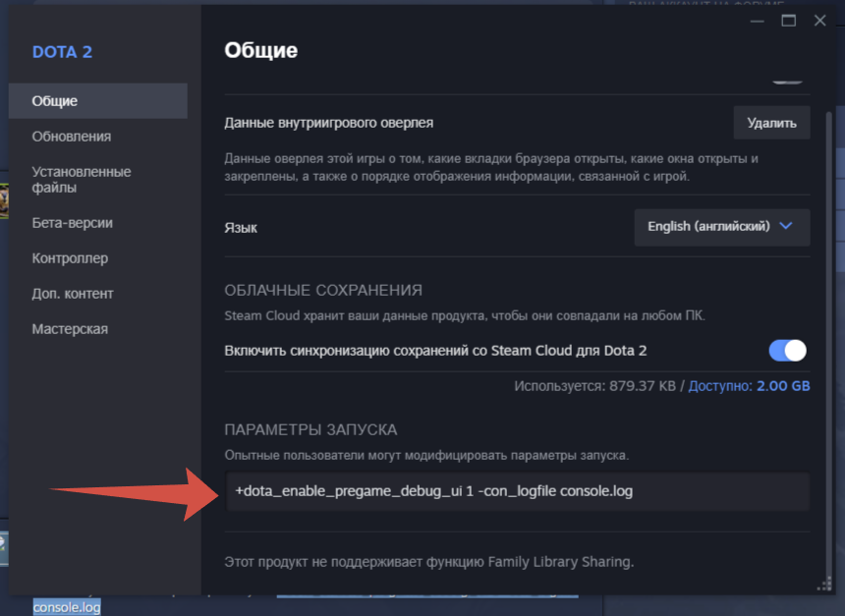Show the Доп. контент section
This screenshot has height=616, width=845.
pyautogui.click(x=73, y=294)
